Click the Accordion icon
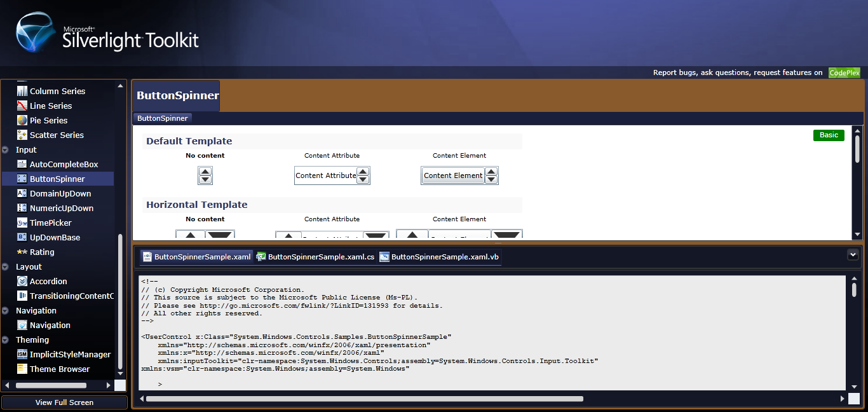Viewport: 868px width, 412px height. [x=22, y=281]
